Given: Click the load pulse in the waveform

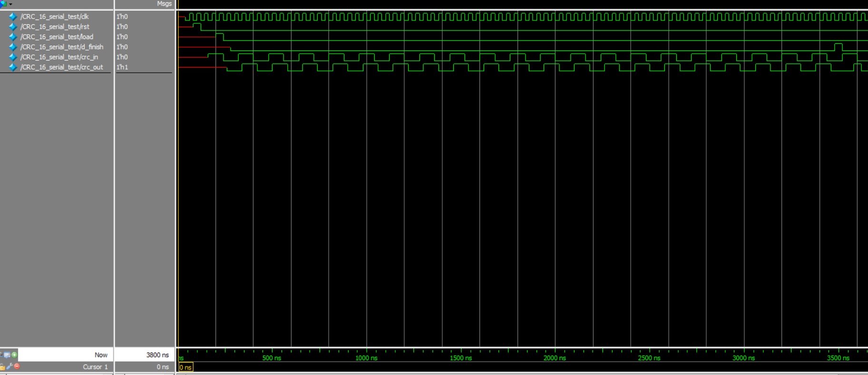Looking at the screenshot, I should coord(219,37).
